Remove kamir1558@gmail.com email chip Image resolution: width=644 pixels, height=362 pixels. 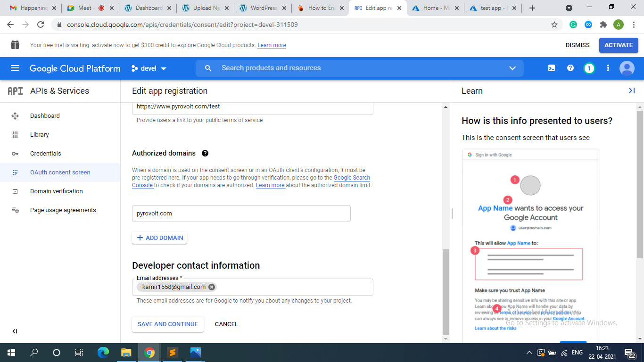(212, 287)
